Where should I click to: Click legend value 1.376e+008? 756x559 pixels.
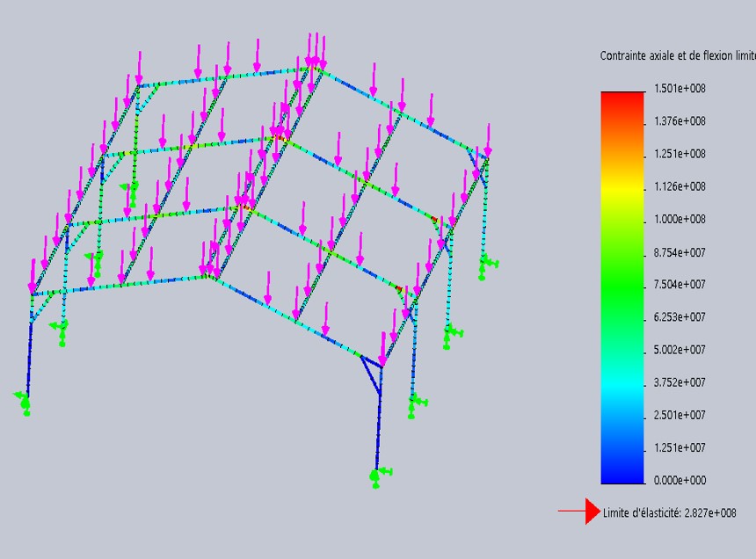tap(680, 121)
